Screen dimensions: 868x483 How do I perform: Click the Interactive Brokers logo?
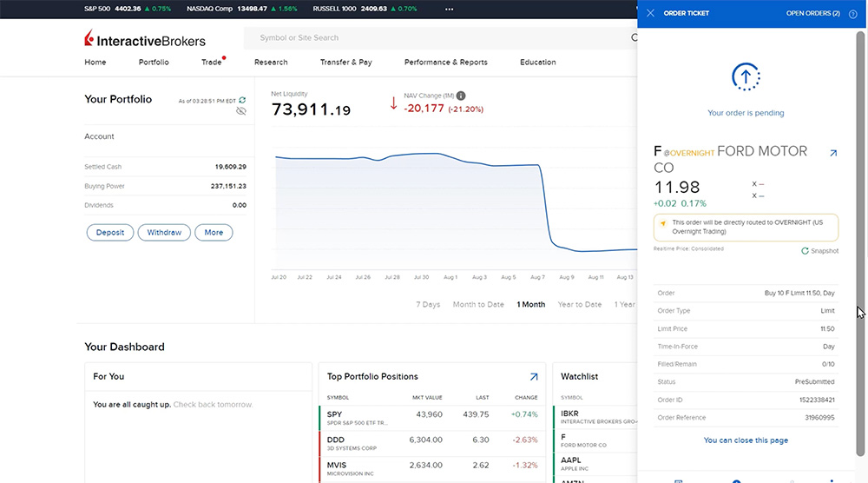tap(145, 40)
